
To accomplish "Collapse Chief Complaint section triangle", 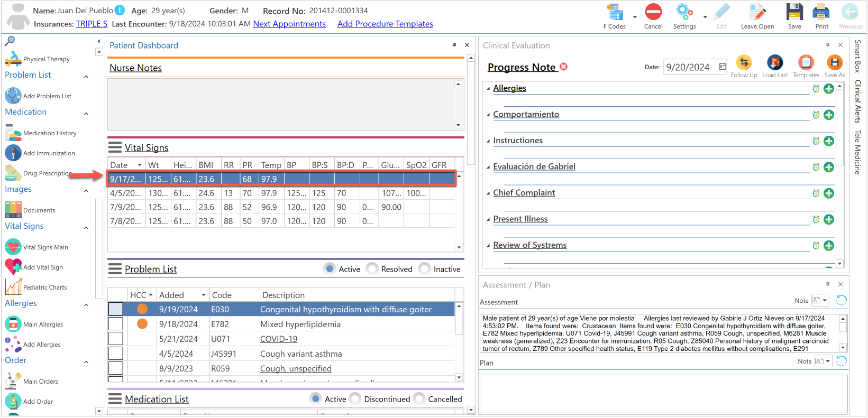I will pos(488,193).
